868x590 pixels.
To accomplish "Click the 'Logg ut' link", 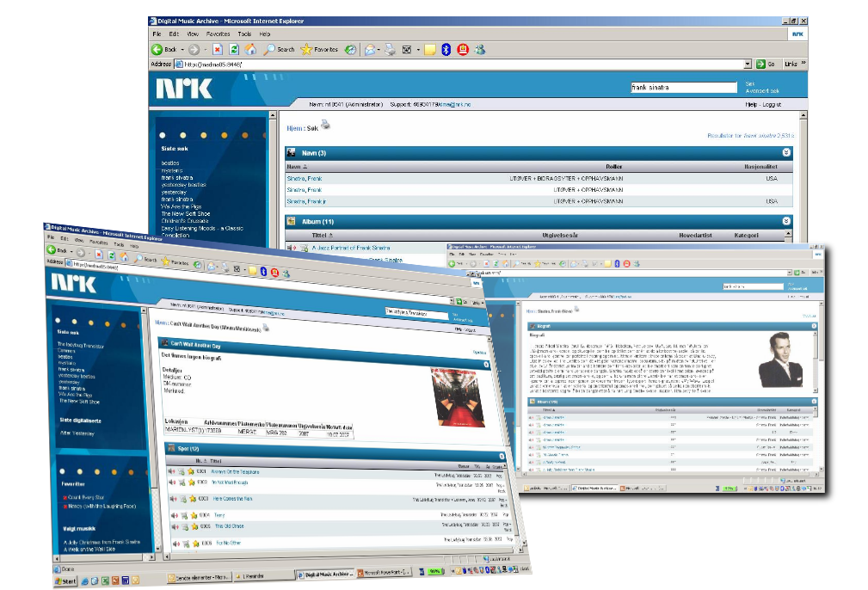I will tap(772, 104).
